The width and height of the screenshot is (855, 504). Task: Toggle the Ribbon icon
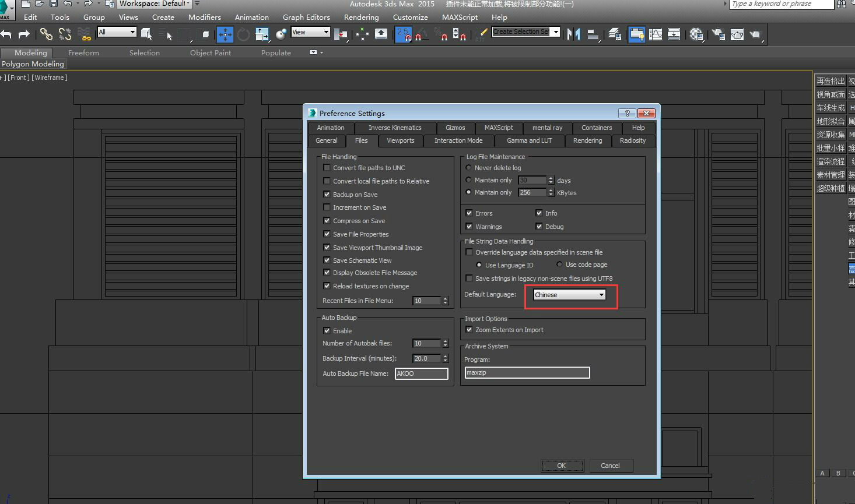click(637, 34)
